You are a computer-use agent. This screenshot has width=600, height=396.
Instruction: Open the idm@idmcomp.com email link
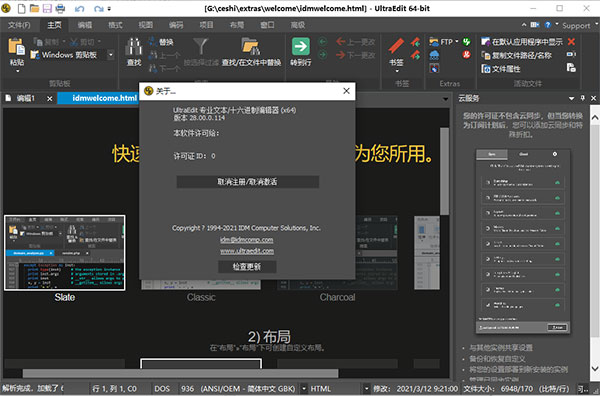pyautogui.click(x=247, y=240)
